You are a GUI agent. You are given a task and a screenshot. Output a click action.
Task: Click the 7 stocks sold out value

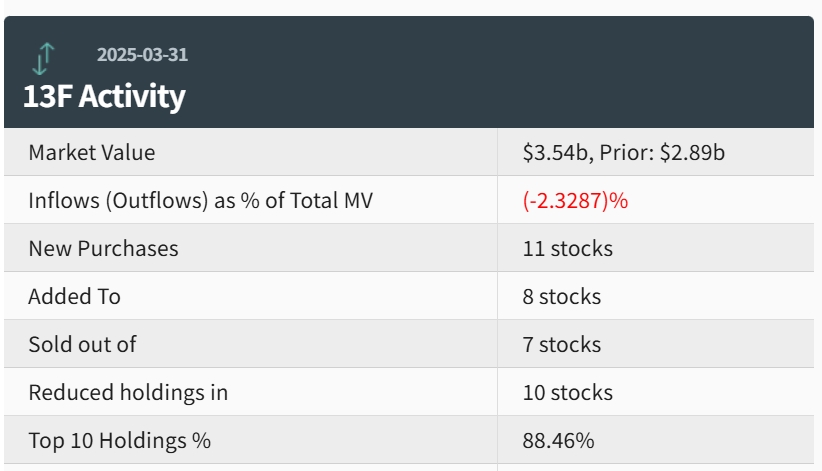pyautogui.click(x=562, y=344)
